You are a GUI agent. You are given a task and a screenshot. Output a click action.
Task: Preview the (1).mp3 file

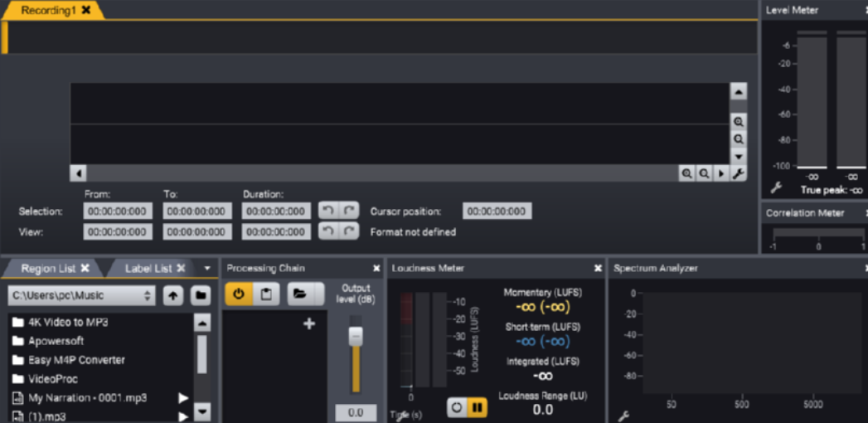pos(183,416)
